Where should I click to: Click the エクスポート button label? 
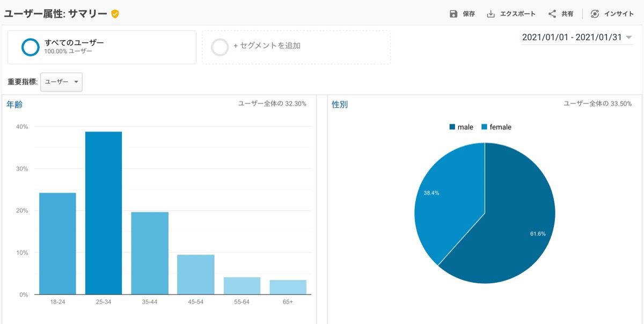[518, 14]
